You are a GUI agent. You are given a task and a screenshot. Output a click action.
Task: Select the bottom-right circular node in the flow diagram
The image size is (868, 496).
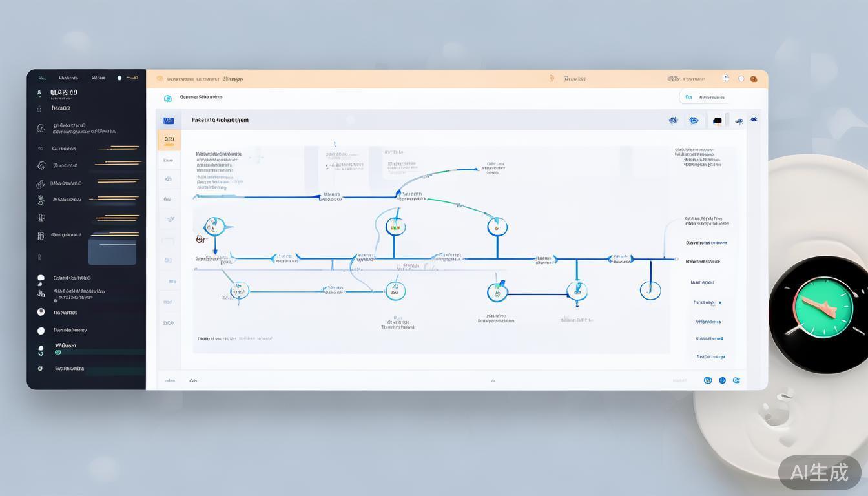pyautogui.click(x=650, y=290)
